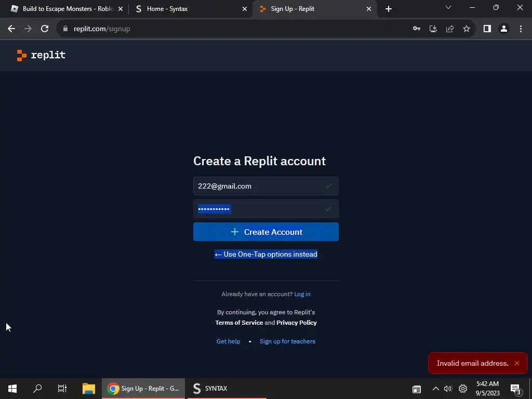Click install app icon in address bar

[433, 29]
